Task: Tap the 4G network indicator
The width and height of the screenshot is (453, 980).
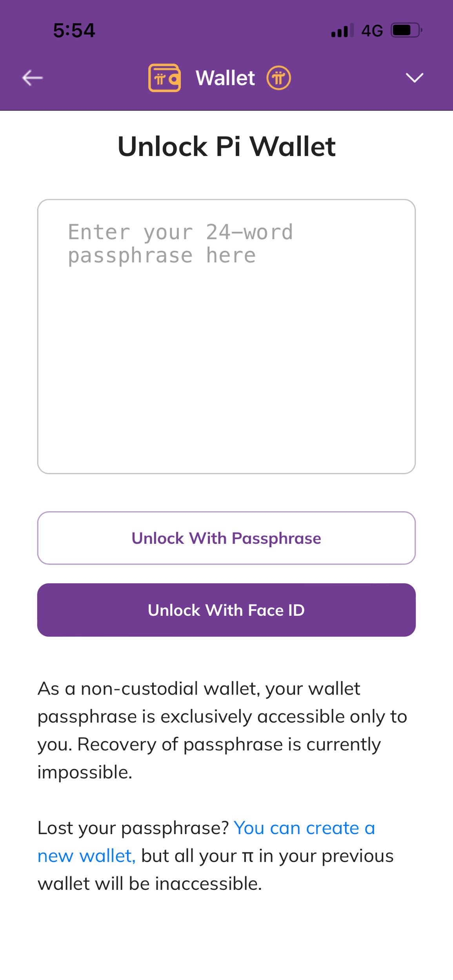Action: tap(372, 30)
